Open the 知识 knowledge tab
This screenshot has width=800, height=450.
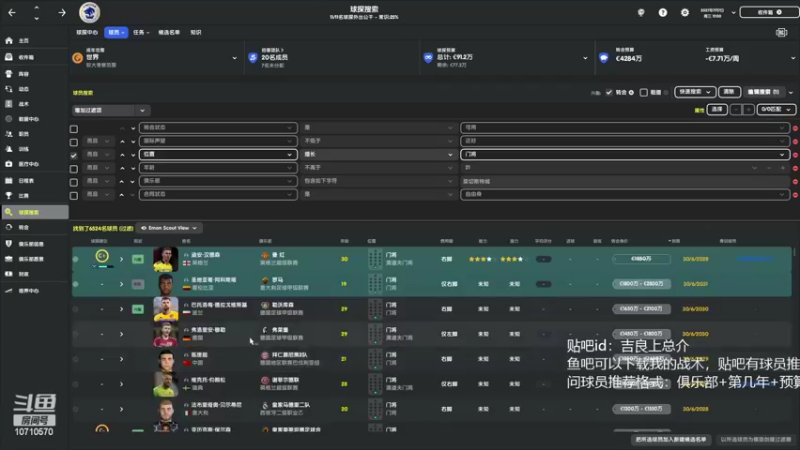click(195, 32)
